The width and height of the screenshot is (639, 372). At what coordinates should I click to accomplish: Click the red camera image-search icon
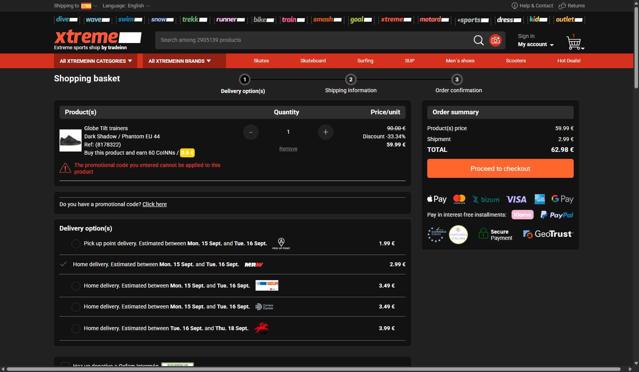(495, 40)
